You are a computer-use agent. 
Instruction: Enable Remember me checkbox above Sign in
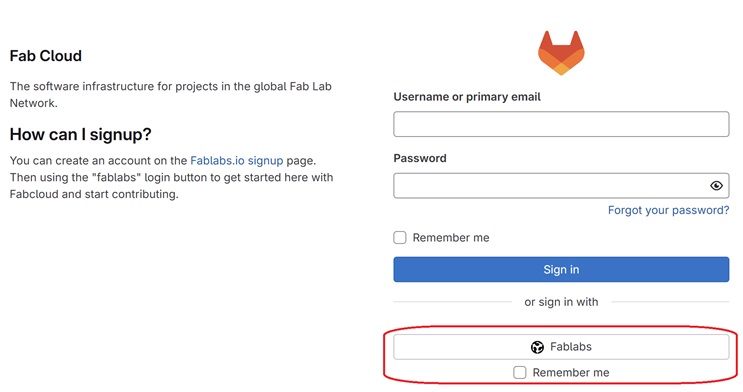click(x=400, y=237)
